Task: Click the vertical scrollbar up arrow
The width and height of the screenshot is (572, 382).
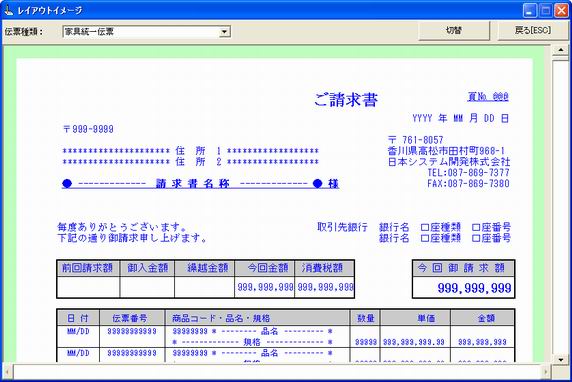Action: pos(561,50)
